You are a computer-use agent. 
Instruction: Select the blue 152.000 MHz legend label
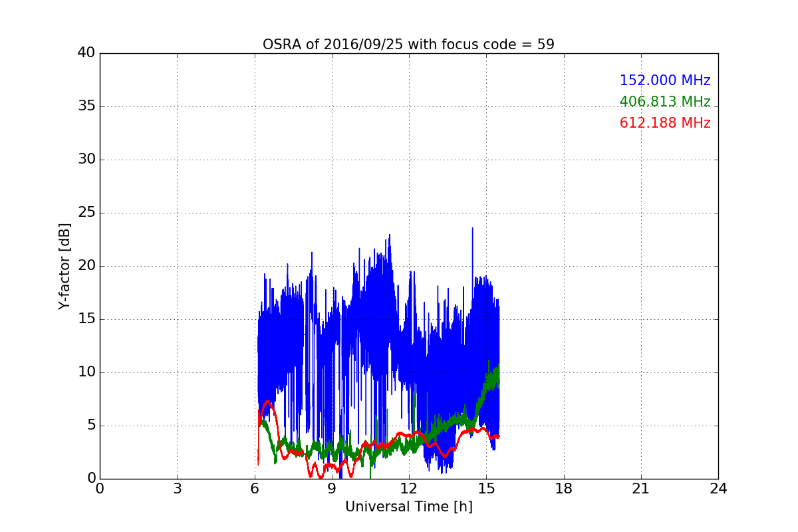[665, 80]
